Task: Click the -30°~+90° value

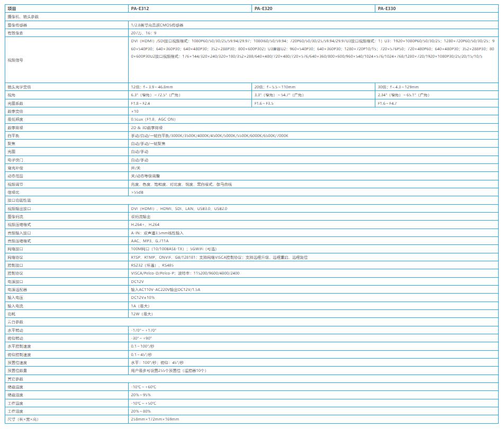Action: tap(141, 339)
